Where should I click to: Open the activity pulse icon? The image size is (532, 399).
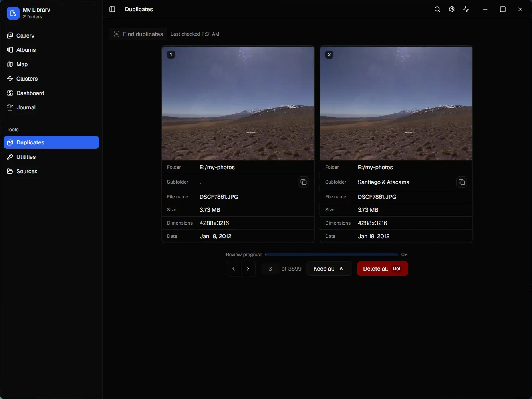click(x=466, y=9)
